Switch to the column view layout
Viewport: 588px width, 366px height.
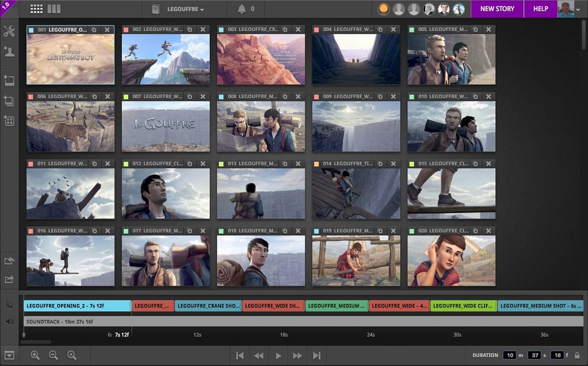(54, 9)
